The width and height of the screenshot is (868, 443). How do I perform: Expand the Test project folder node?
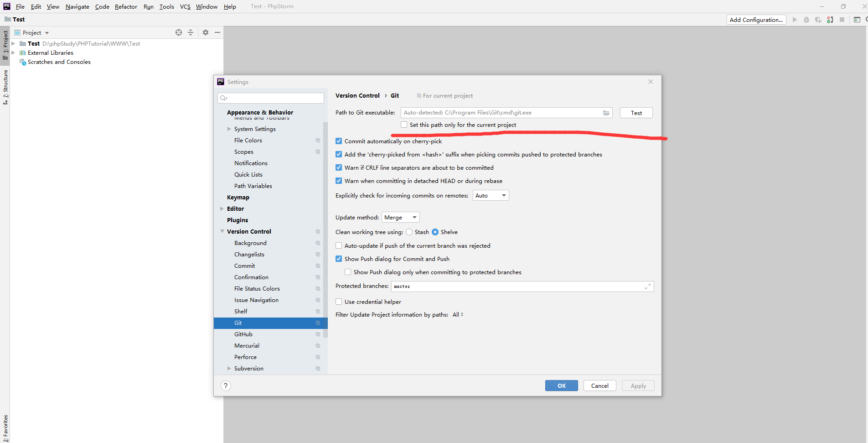coord(13,44)
